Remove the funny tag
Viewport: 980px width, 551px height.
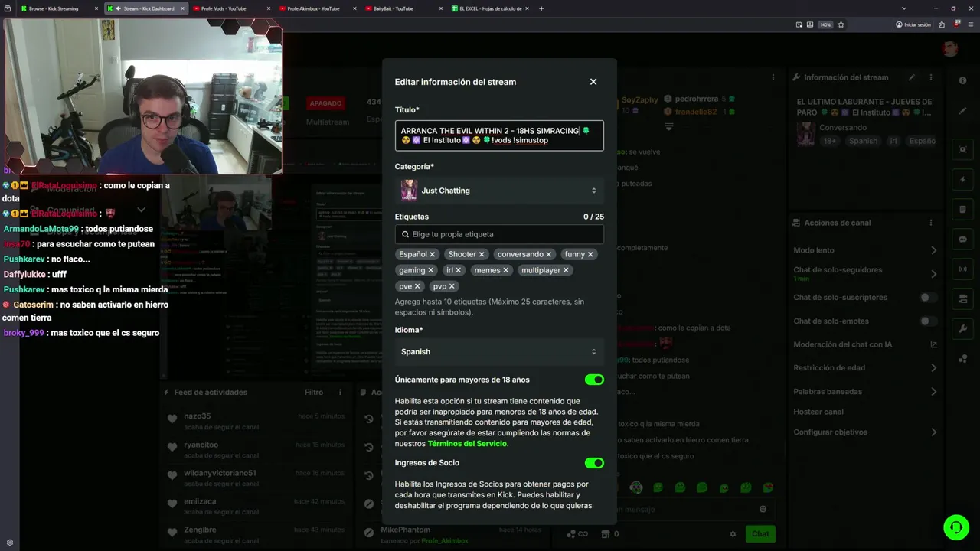[590, 254]
